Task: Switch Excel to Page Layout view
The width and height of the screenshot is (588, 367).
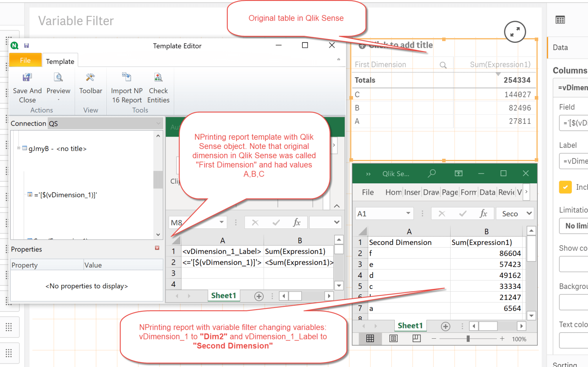Action: [x=393, y=338]
